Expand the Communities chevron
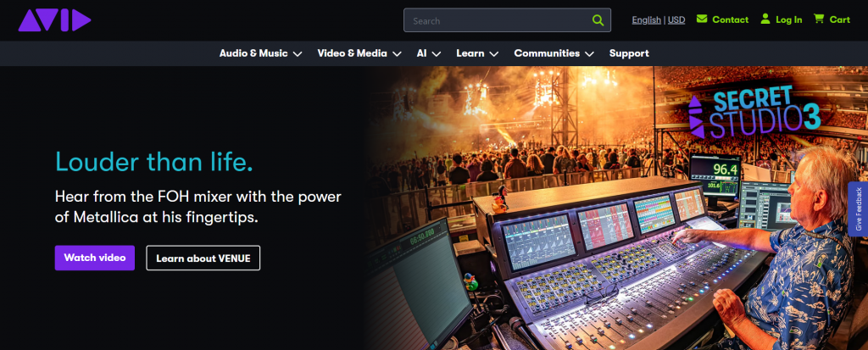Viewport: 868px width, 350px height. coord(590,54)
